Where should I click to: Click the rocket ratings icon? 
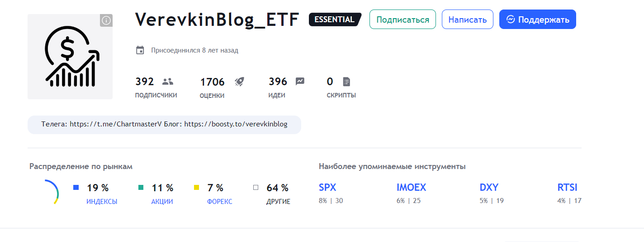(x=239, y=82)
